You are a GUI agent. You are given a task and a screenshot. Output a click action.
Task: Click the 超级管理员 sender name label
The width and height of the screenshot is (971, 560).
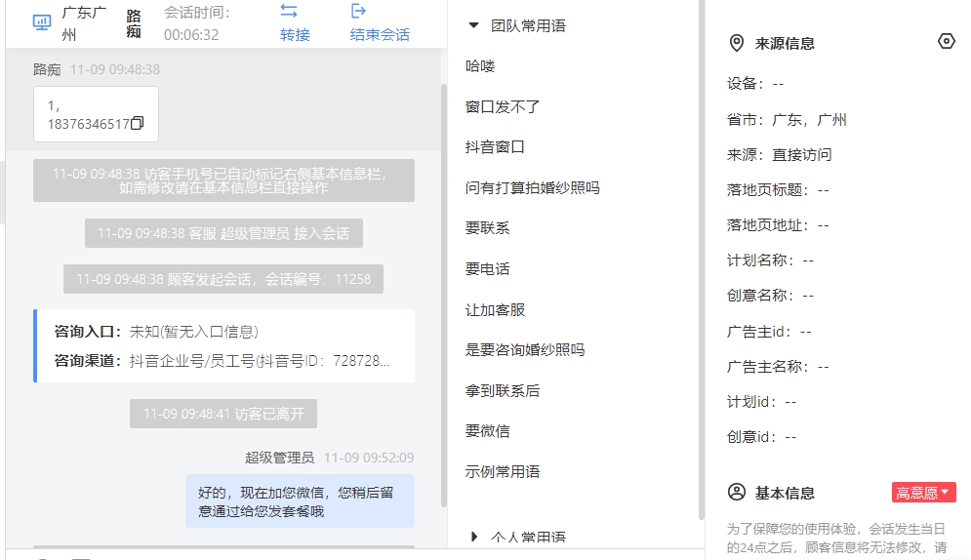(x=279, y=458)
